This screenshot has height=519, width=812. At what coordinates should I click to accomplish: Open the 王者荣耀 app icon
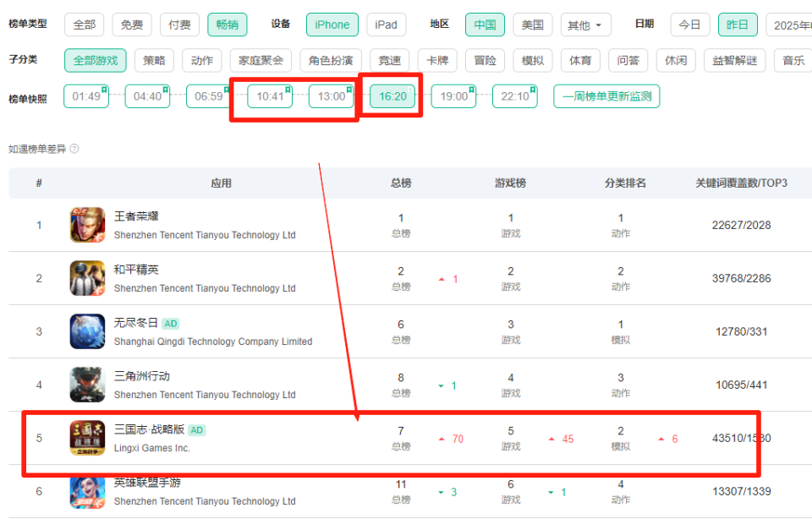[x=87, y=225]
